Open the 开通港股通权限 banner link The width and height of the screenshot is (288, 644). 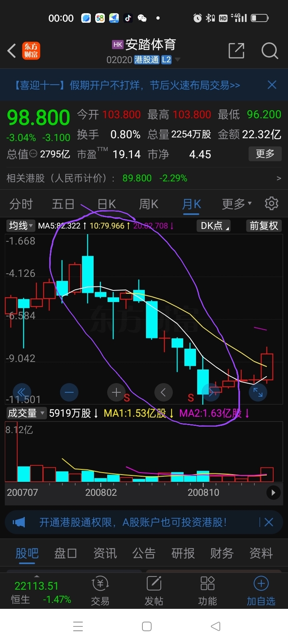pyautogui.click(x=133, y=522)
